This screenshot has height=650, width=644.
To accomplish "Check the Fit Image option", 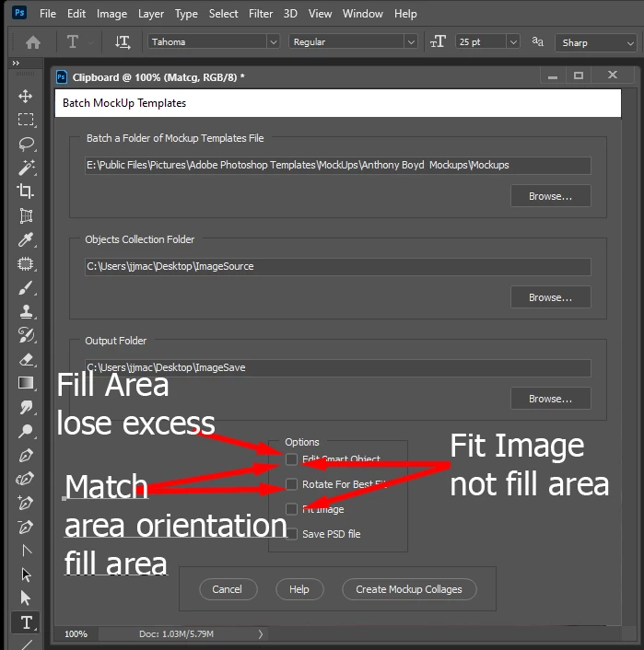I will tap(291, 509).
